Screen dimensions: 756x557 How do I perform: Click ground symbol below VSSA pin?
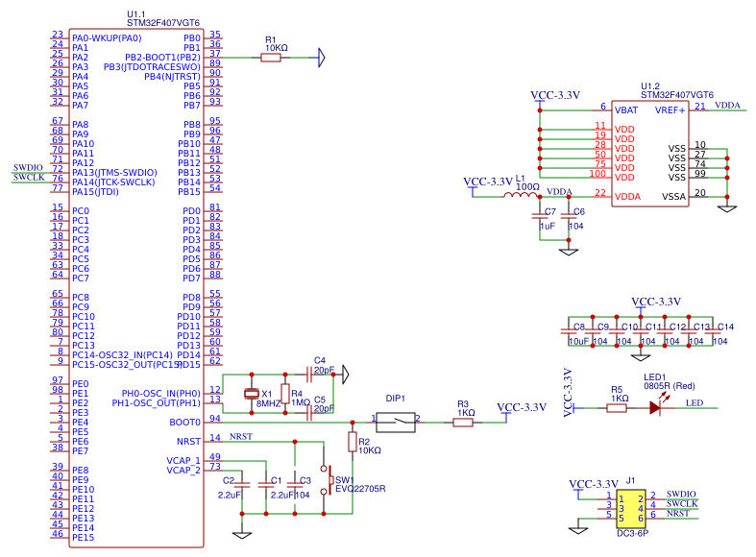[x=727, y=208]
